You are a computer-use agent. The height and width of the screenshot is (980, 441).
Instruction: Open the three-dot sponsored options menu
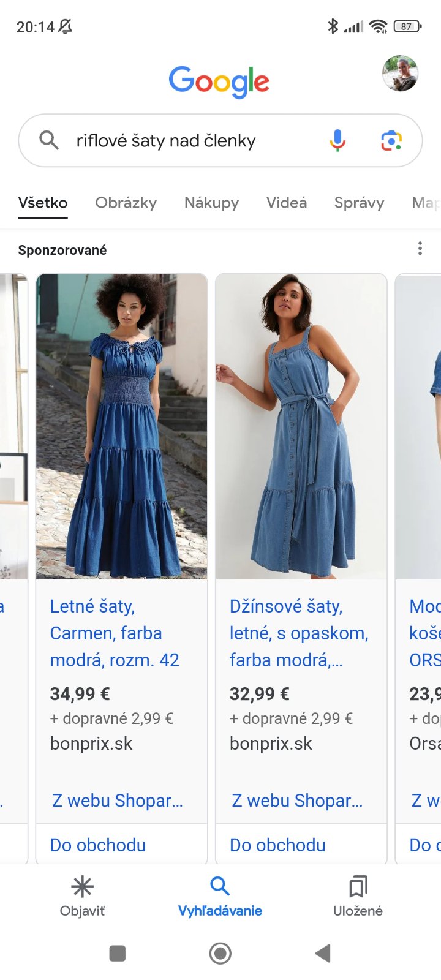point(420,249)
